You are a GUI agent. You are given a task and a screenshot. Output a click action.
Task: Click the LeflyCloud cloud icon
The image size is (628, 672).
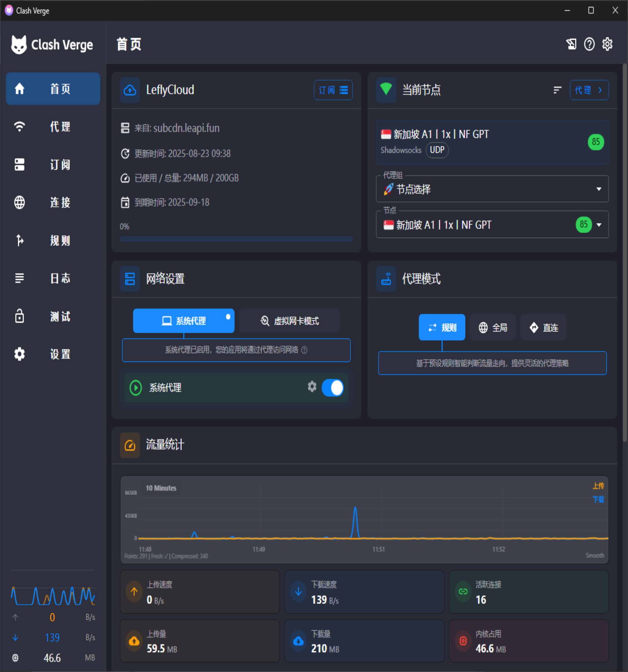130,90
